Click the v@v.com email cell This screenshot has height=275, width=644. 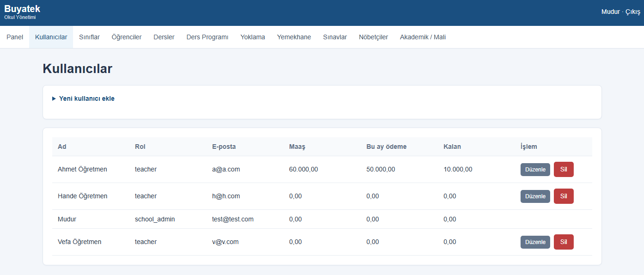point(226,242)
